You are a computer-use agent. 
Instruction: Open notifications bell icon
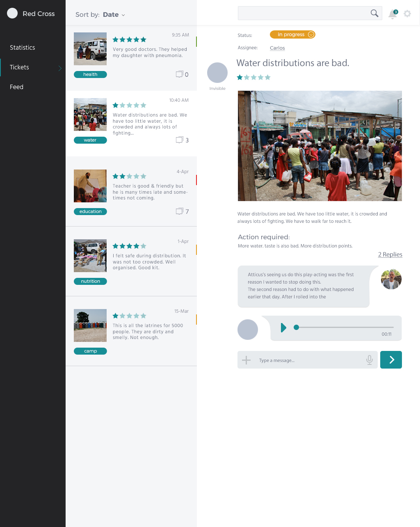point(393,14)
